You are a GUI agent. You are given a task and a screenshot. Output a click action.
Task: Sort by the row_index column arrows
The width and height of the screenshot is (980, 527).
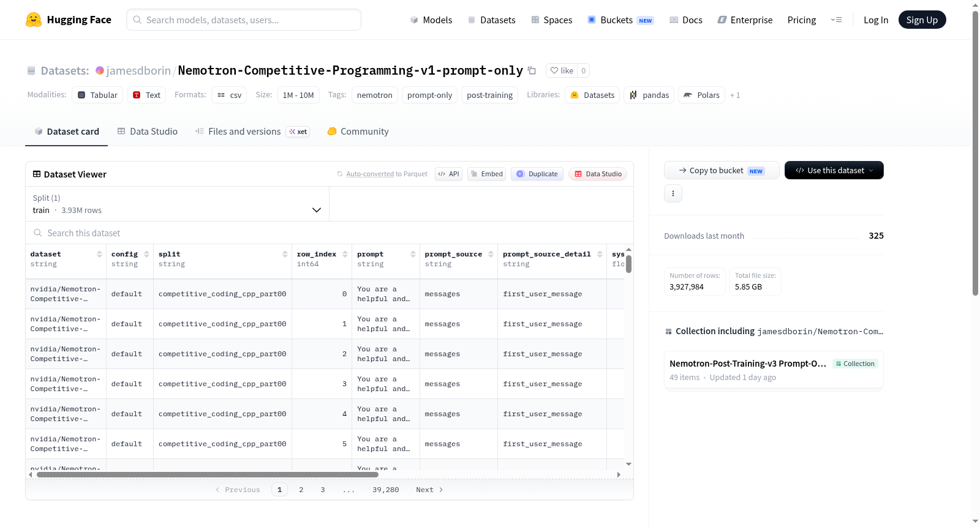345,254
